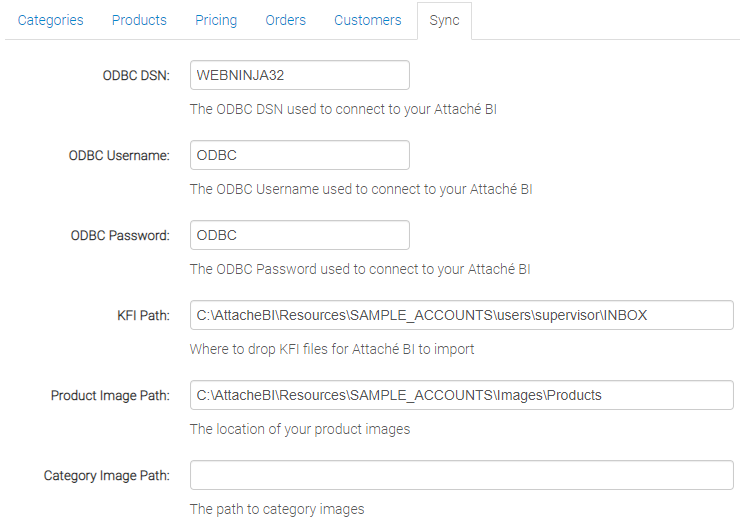Select the Orders tab

click(x=286, y=20)
